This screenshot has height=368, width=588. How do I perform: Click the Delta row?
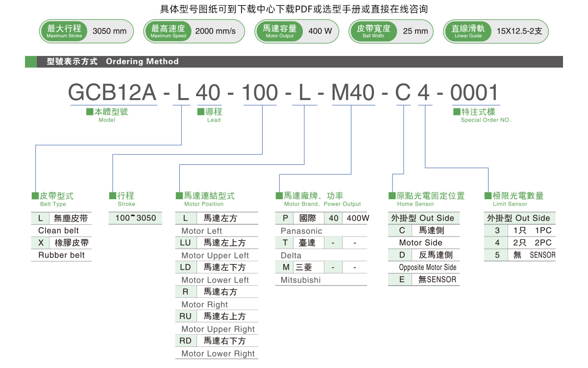(x=321, y=255)
